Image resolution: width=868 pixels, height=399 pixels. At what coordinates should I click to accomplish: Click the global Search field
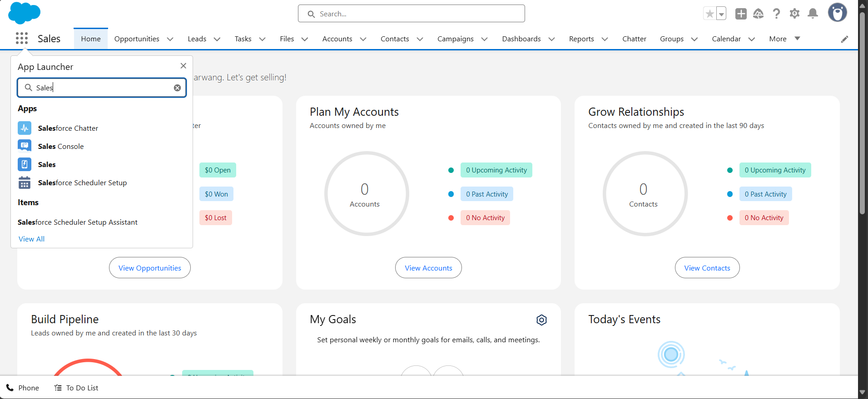pos(412,14)
